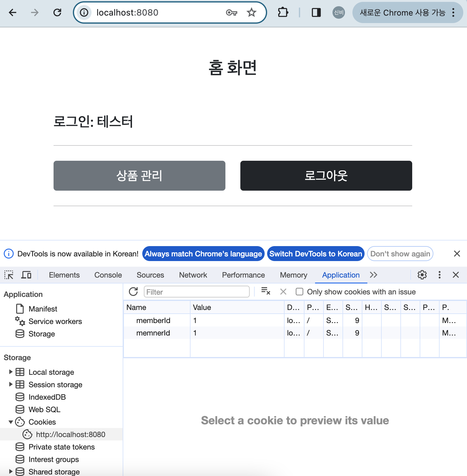This screenshot has width=467, height=476.
Task: Open DevTools settings gear
Action: click(422, 275)
